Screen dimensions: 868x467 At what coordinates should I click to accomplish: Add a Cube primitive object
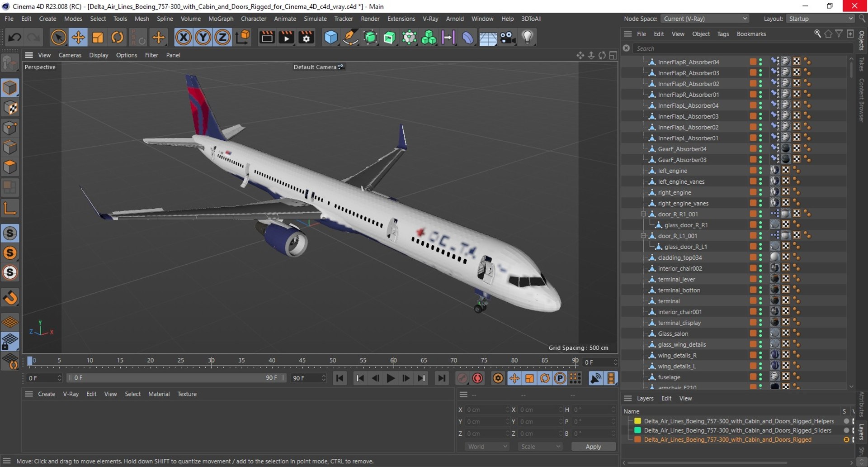[331, 37]
